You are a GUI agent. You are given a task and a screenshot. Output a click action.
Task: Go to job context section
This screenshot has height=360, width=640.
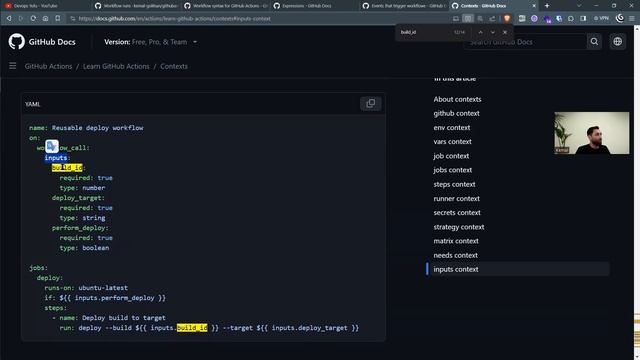click(451, 156)
